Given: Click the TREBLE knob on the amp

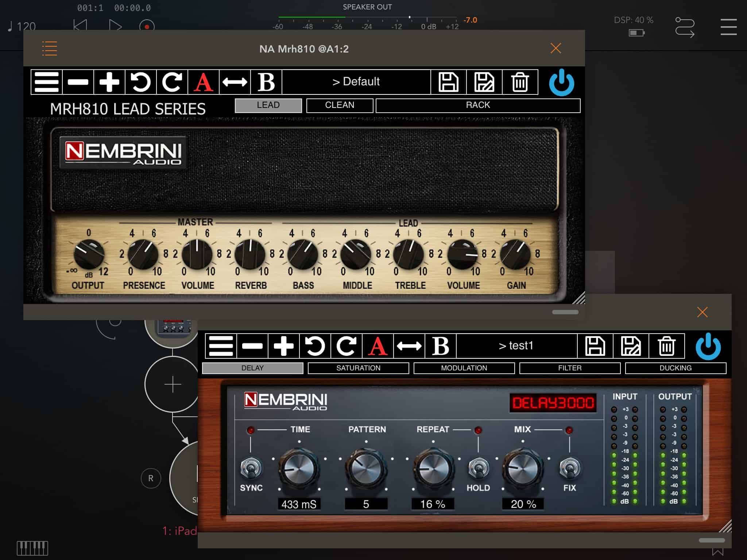Looking at the screenshot, I should pyautogui.click(x=409, y=254).
